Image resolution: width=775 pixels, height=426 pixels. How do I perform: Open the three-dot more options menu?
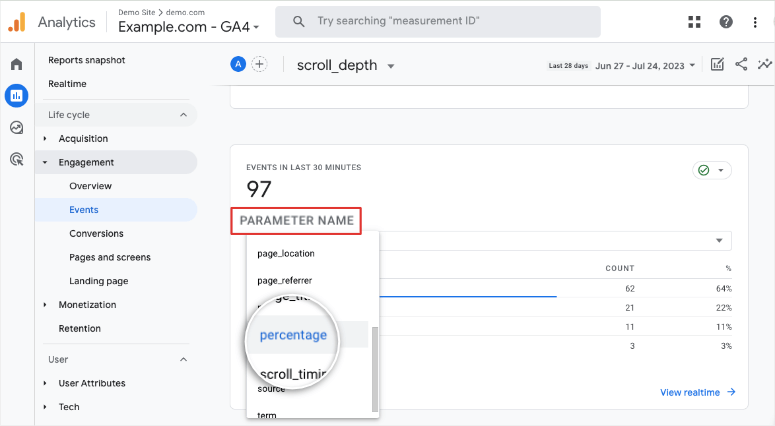[755, 22]
